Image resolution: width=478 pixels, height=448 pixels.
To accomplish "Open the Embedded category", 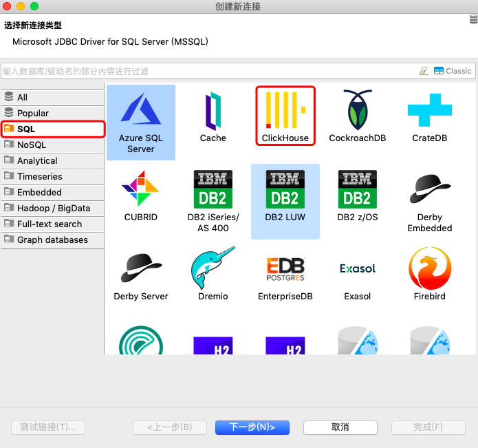I will (x=52, y=193).
